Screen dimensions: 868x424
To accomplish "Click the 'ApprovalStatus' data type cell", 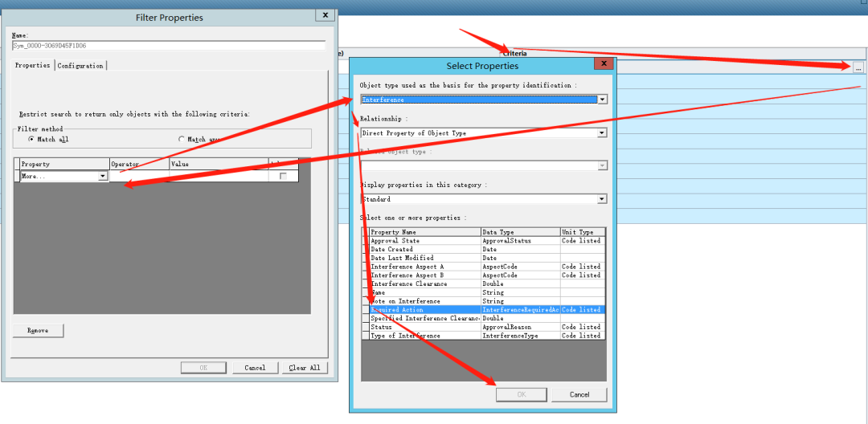I will [x=520, y=241].
